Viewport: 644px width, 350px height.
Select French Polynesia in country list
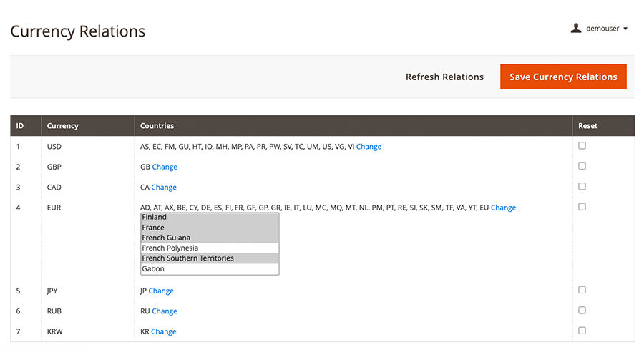point(170,248)
